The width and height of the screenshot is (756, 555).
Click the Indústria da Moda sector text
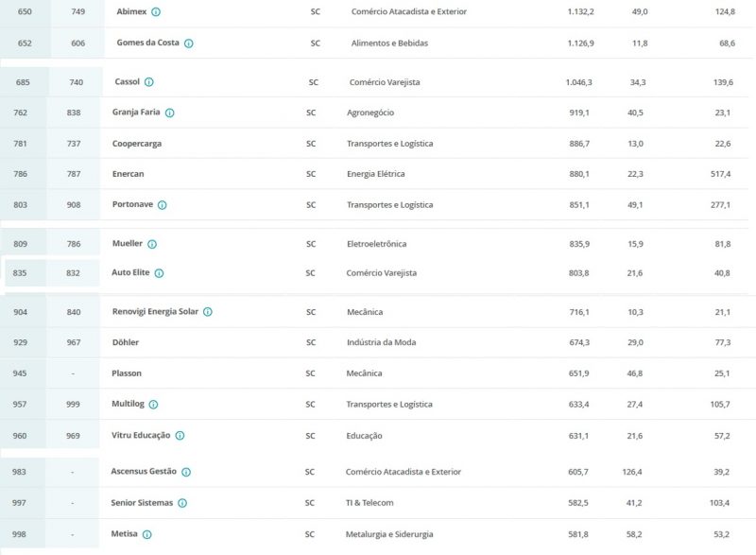point(381,342)
